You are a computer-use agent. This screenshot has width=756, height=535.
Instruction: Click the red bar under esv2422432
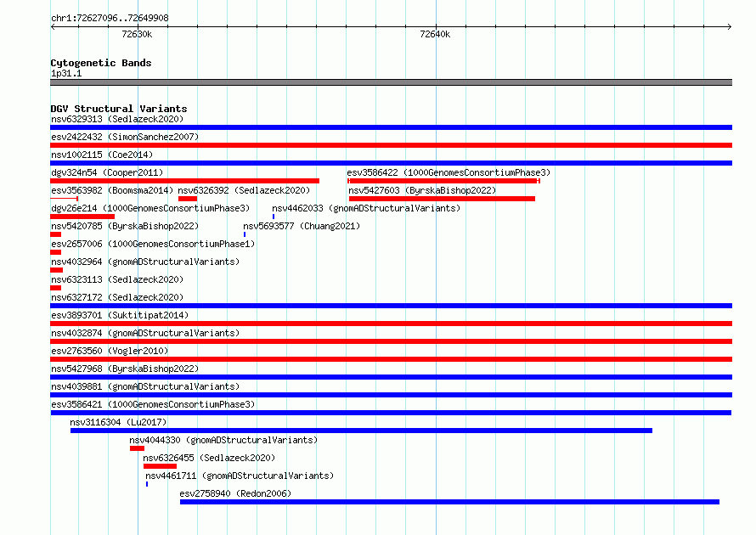391,145
